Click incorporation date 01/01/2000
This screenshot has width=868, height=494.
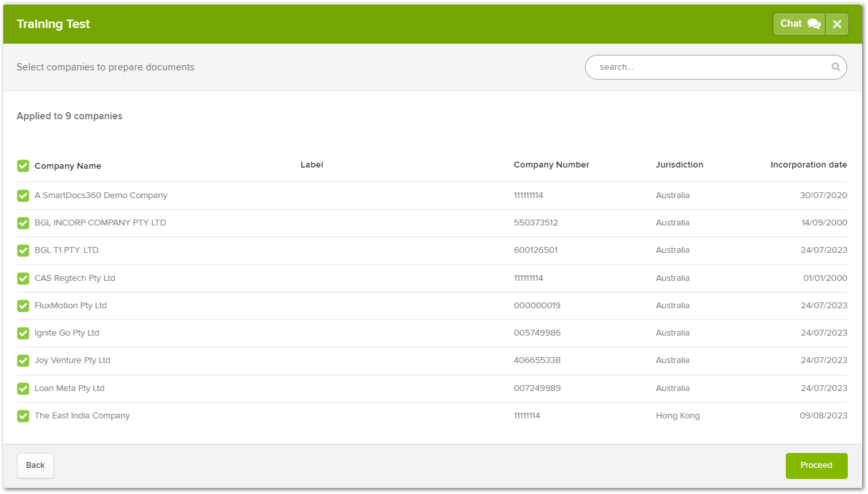826,278
